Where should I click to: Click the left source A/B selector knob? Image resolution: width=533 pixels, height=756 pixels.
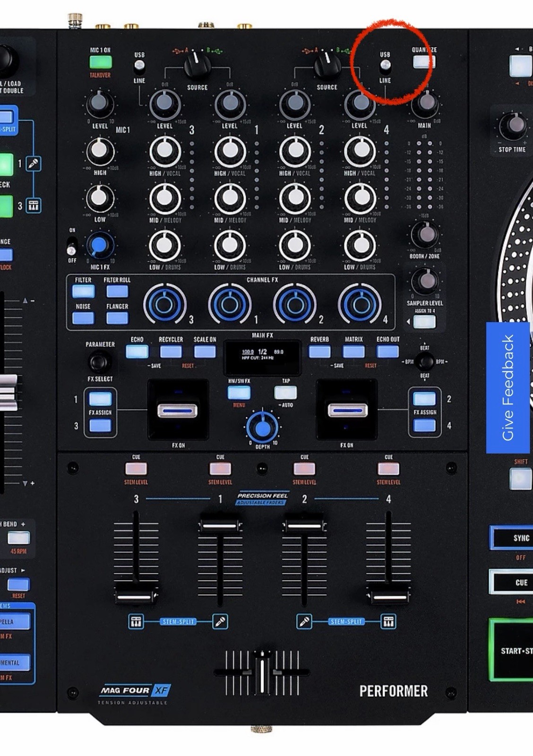[197, 65]
